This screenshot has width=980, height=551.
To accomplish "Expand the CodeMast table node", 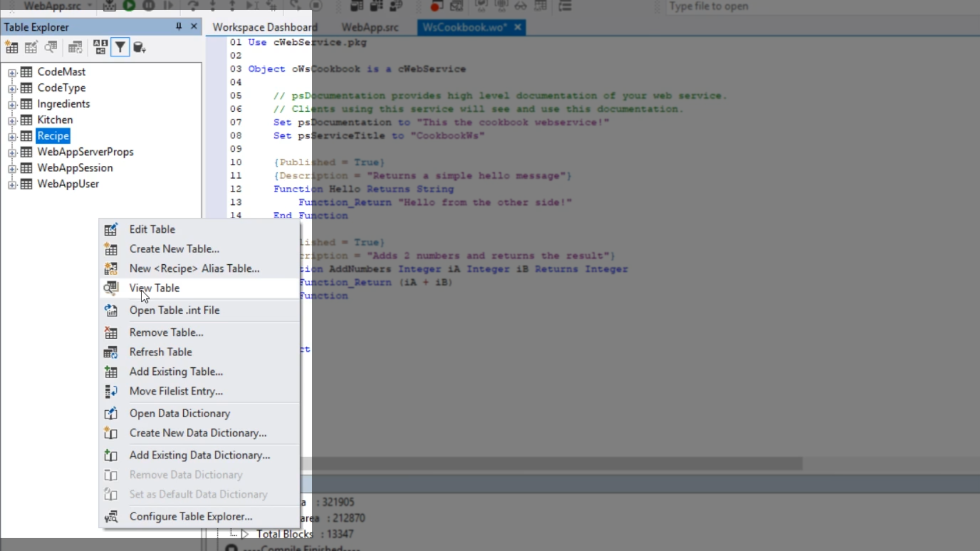I will tap(12, 73).
